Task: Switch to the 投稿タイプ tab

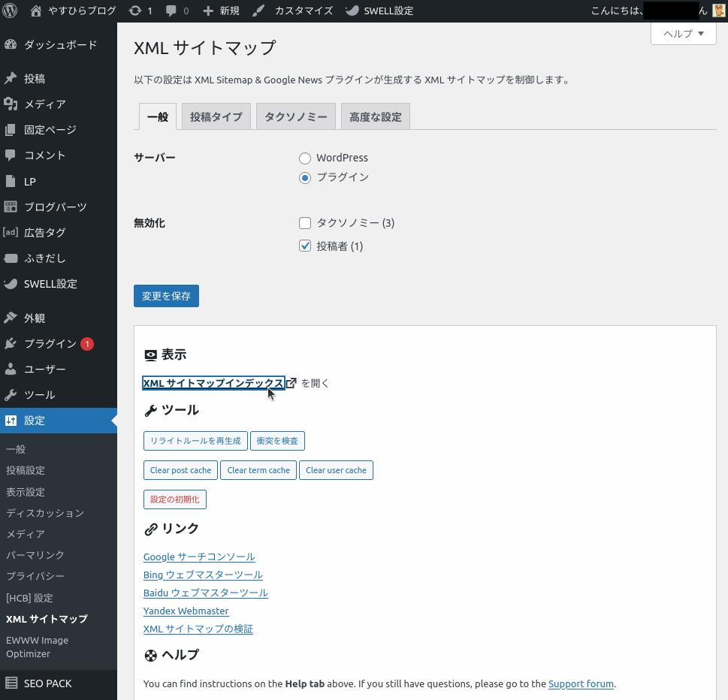Action: pos(216,117)
